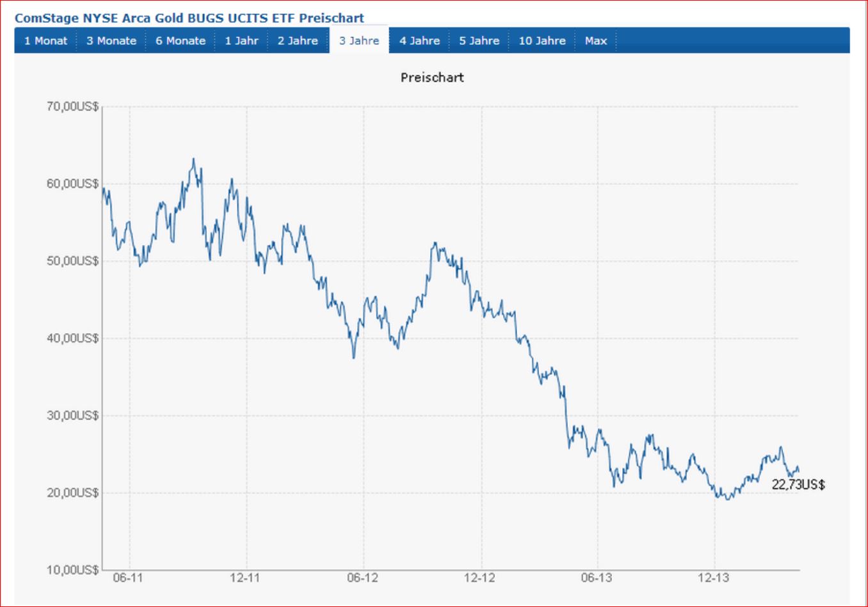The width and height of the screenshot is (868, 607).
Task: Click the 12-11 x-axis date label
Action: tap(245, 578)
